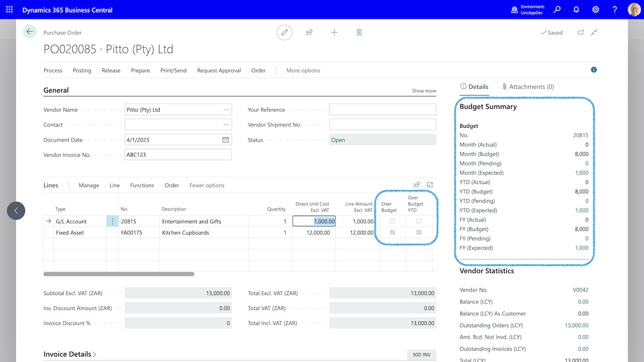Open the Document Date calendar picker
The image size is (644, 362).
click(x=225, y=140)
